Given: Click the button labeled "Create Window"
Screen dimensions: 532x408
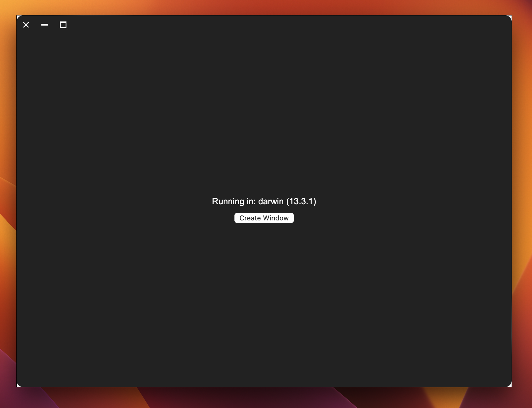Looking at the screenshot, I should tap(264, 218).
